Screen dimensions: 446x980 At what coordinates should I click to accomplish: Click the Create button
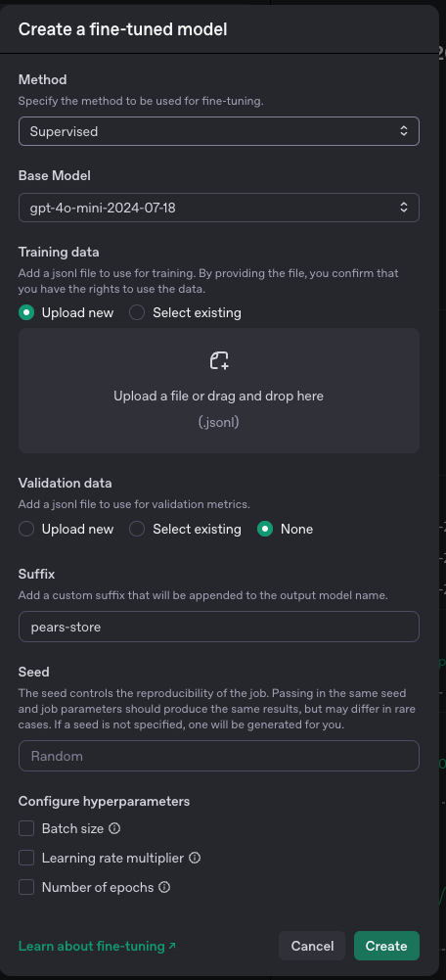click(x=386, y=946)
